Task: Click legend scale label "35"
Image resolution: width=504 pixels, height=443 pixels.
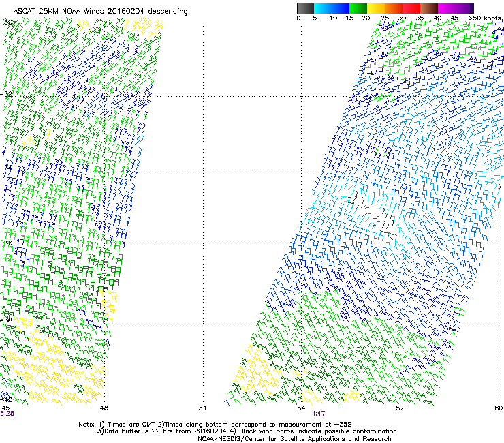Action: pyautogui.click(x=420, y=18)
